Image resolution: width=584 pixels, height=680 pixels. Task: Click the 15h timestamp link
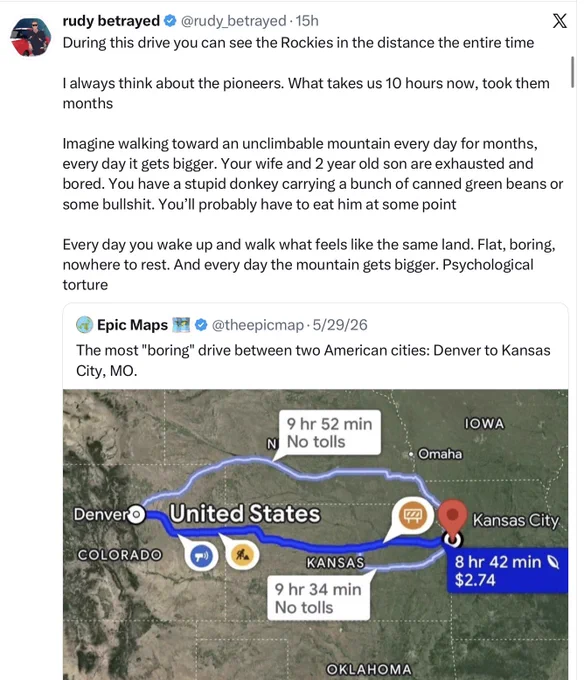(307, 21)
